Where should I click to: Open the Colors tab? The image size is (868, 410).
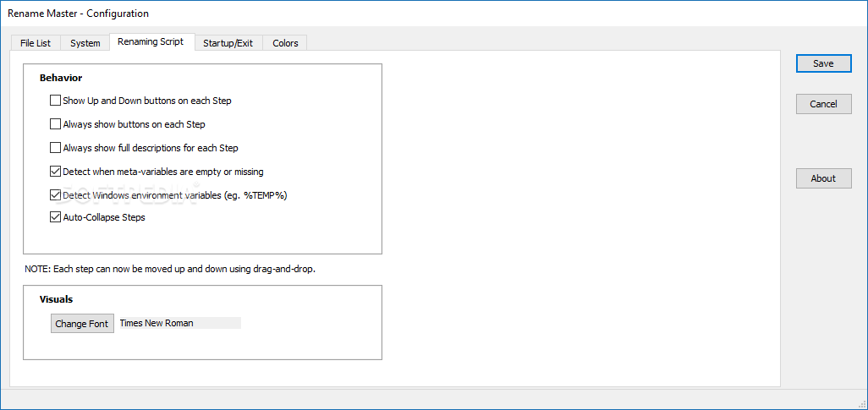click(x=285, y=43)
